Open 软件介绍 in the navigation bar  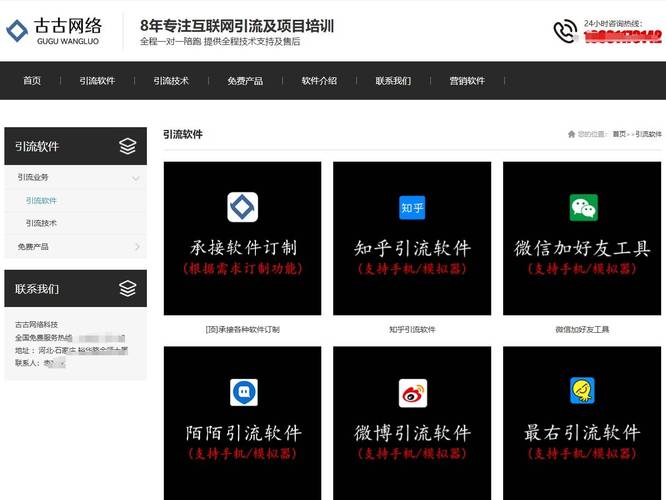(x=319, y=81)
